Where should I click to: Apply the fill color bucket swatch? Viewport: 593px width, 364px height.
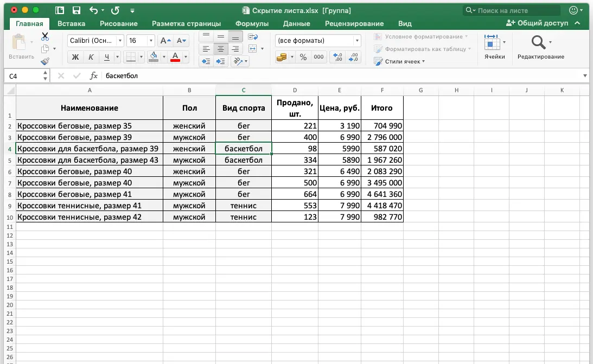coord(154,57)
